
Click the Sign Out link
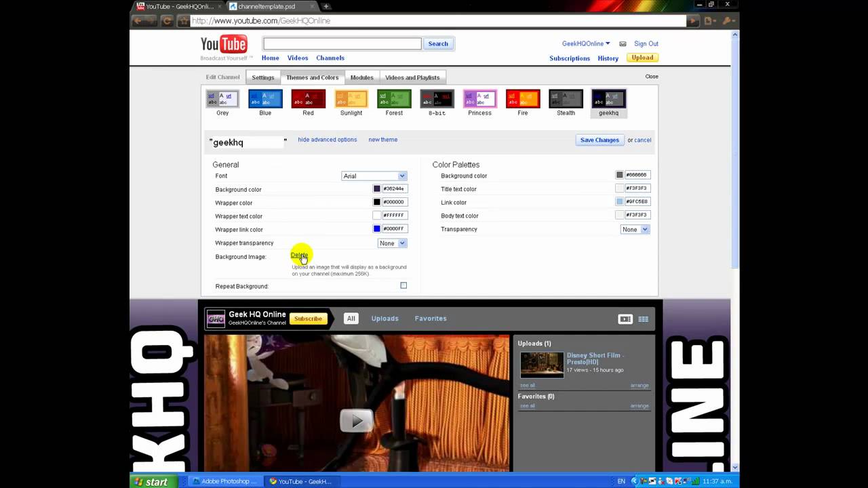(646, 44)
